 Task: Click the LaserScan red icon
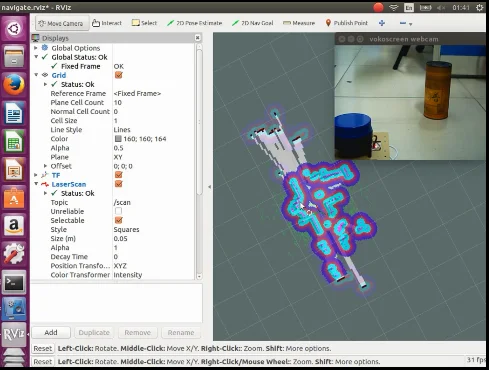click(x=45, y=184)
